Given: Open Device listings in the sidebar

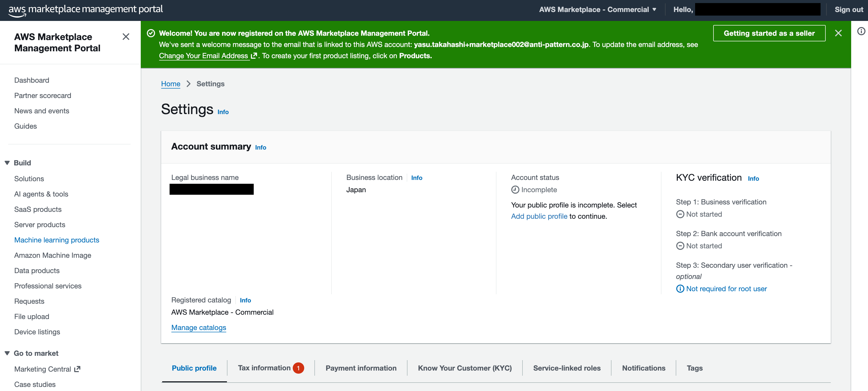Looking at the screenshot, I should [x=37, y=332].
